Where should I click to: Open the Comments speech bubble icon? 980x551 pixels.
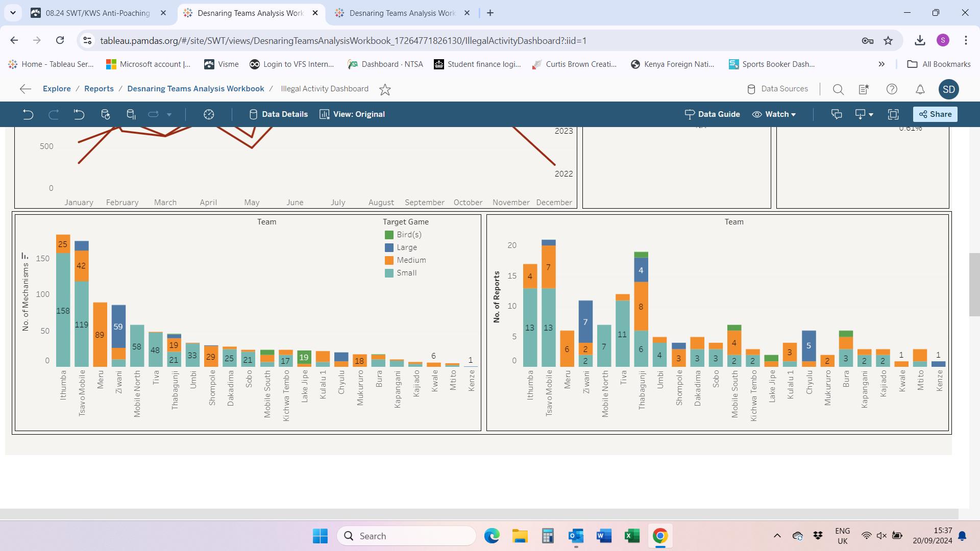coord(837,114)
